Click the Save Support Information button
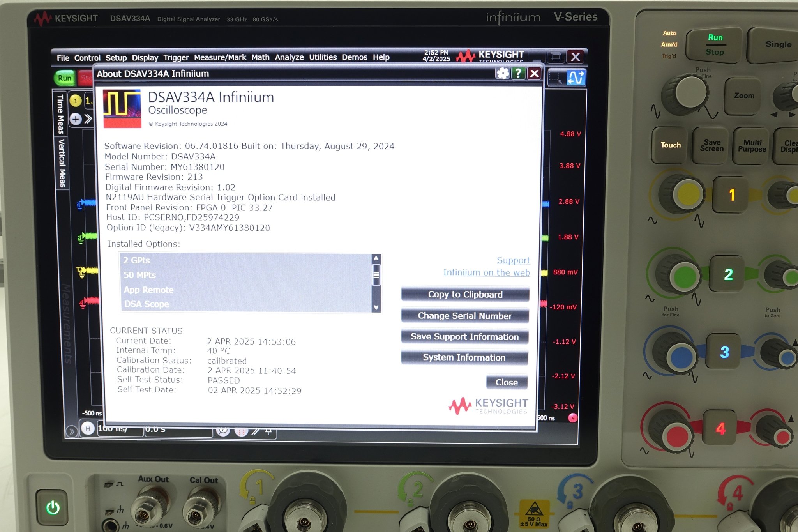Image resolution: width=798 pixels, height=532 pixels. point(464,337)
